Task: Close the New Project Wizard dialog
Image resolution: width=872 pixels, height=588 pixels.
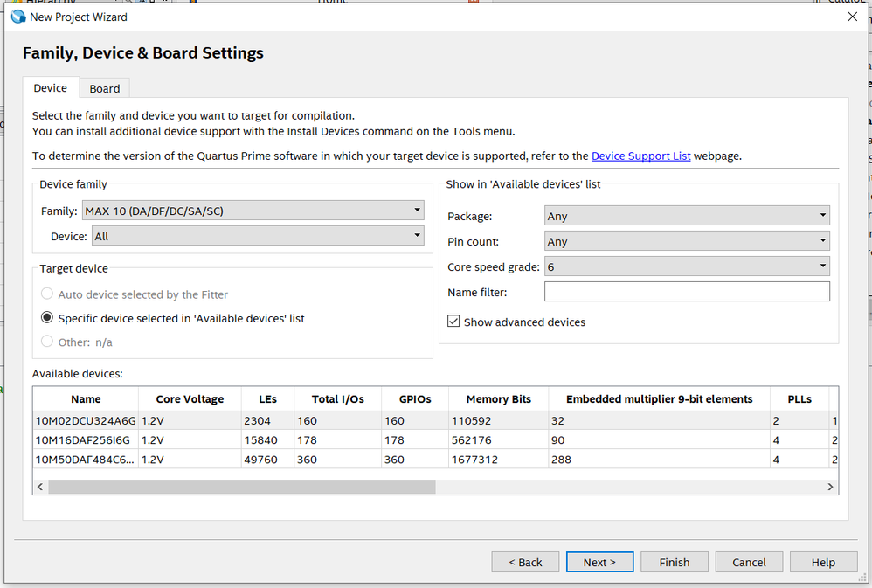Action: 852,17
